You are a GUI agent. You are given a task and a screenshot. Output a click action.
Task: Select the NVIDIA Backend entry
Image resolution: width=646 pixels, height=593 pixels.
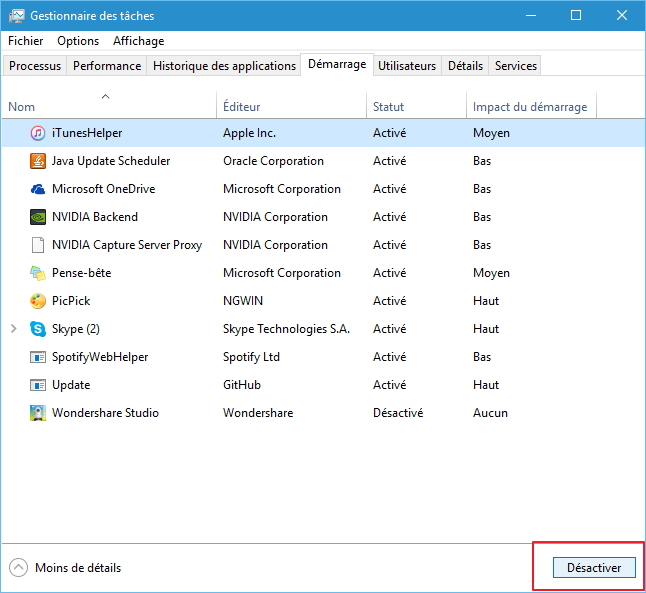click(x=95, y=217)
